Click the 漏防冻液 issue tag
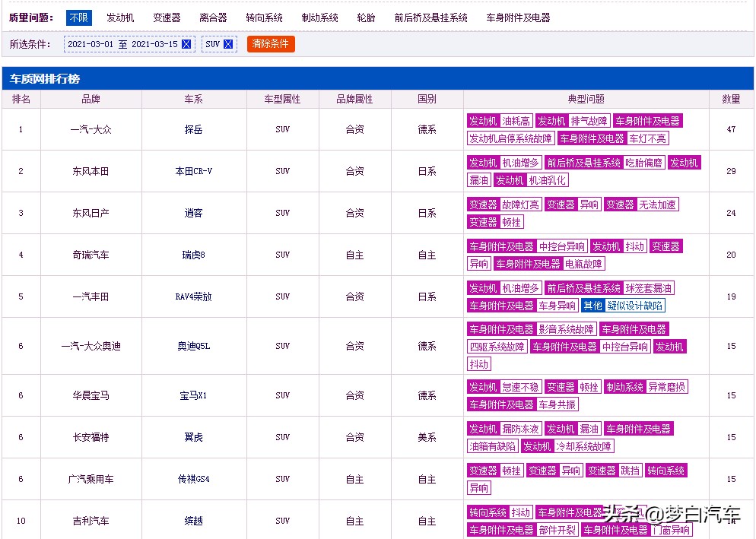This screenshot has height=539, width=756. pyautogui.click(x=521, y=429)
